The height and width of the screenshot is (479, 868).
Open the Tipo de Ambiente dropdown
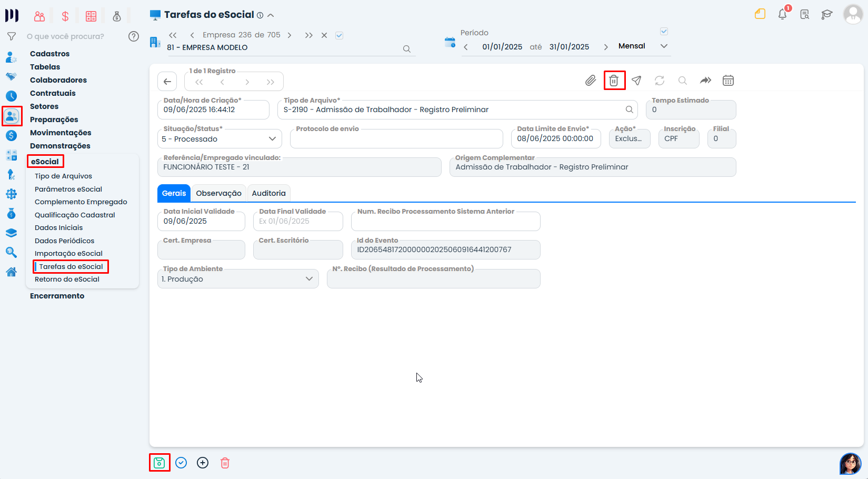tap(309, 279)
